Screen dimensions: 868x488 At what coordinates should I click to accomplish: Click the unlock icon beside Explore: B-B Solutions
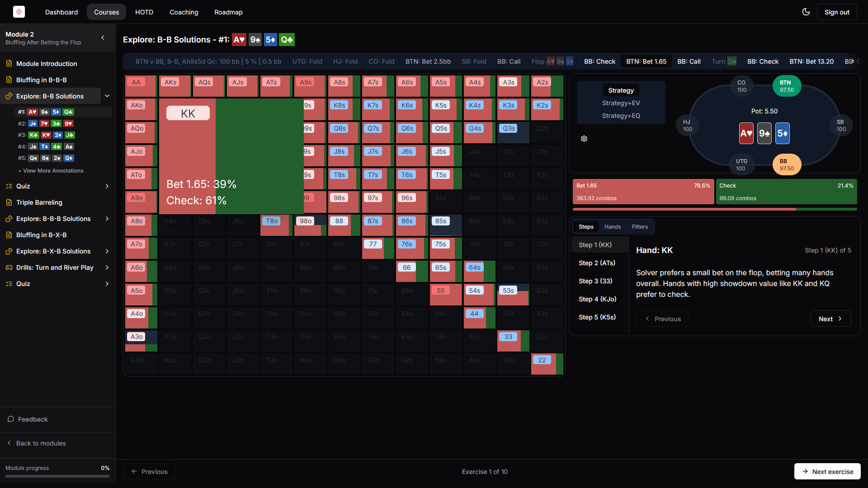9,96
